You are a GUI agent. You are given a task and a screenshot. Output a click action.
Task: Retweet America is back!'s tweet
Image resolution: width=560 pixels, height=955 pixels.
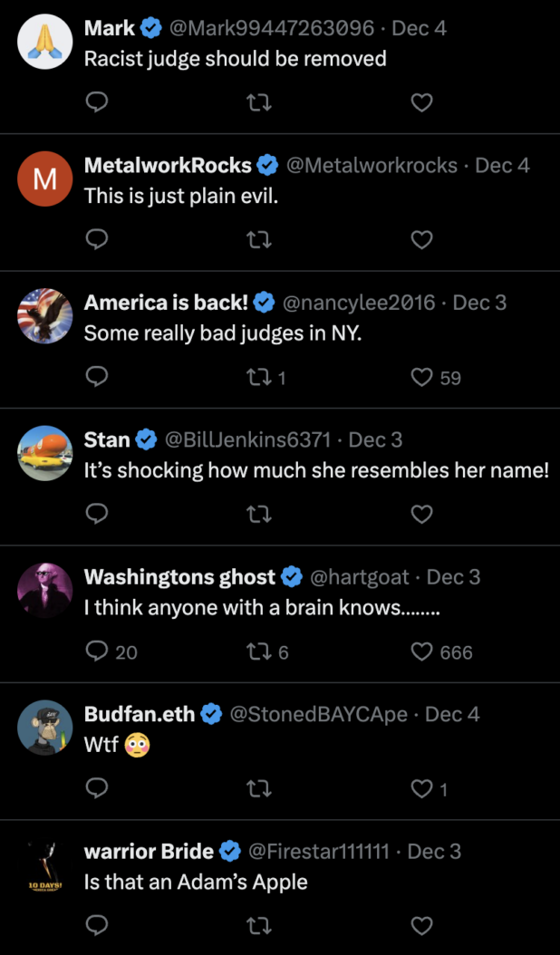coord(259,377)
